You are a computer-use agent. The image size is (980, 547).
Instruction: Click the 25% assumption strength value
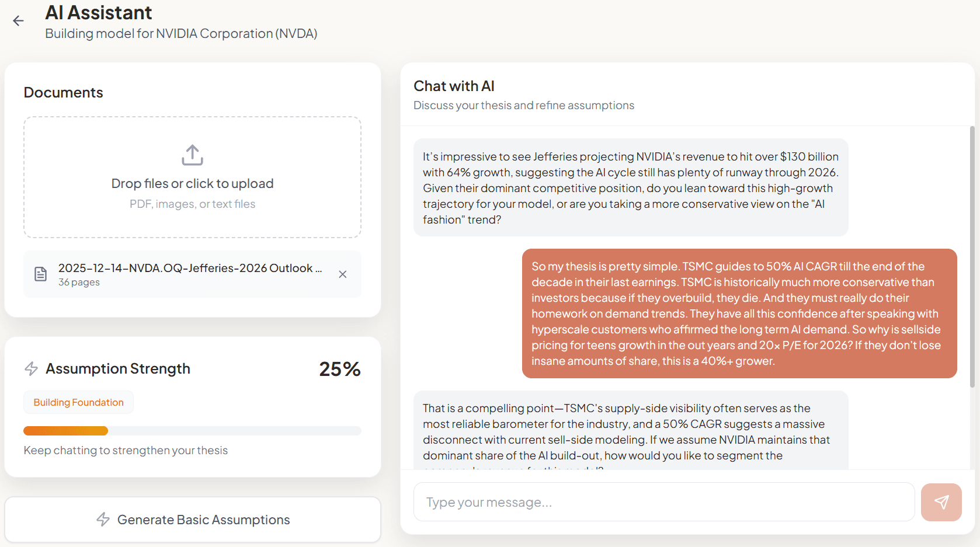click(x=339, y=369)
